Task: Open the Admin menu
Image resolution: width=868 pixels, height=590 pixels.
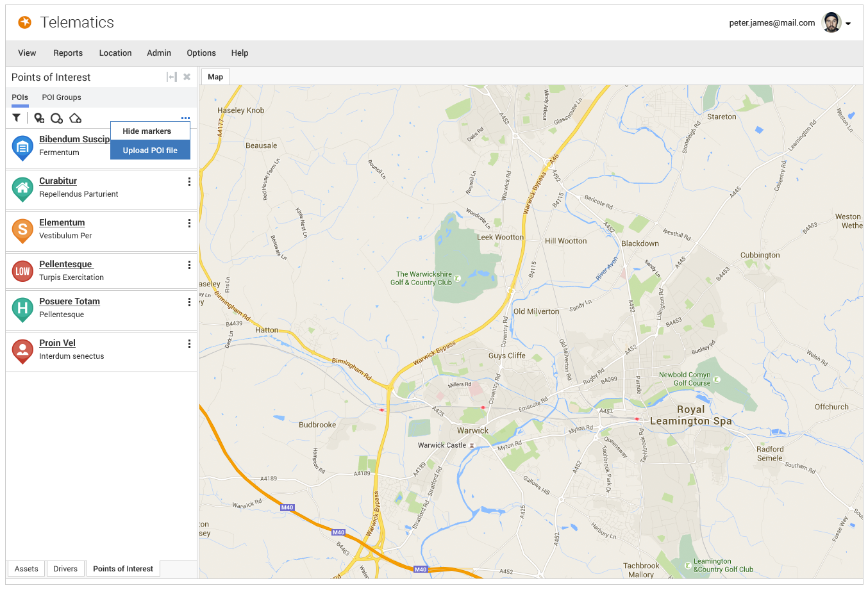Action: (x=159, y=53)
